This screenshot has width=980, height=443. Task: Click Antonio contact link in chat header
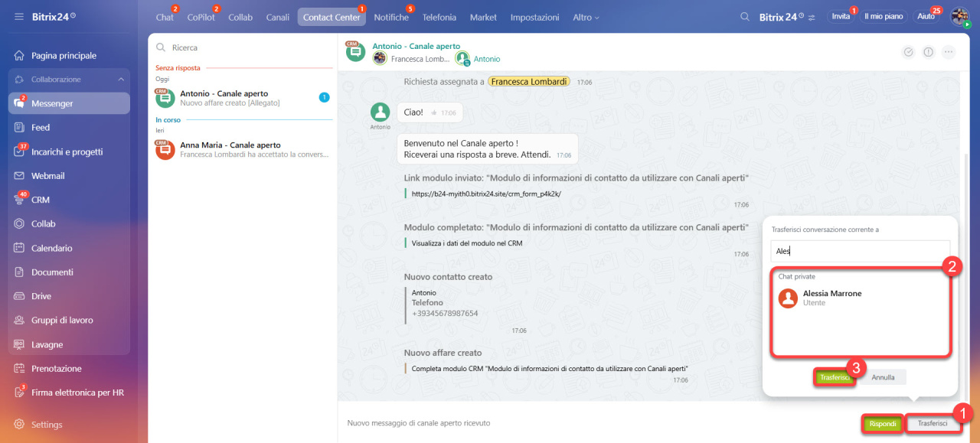pos(486,59)
